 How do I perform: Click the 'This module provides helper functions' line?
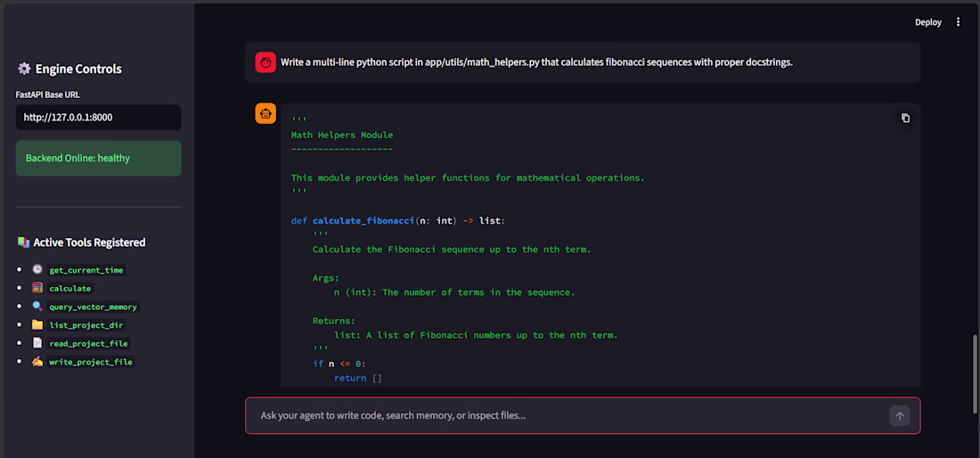468,178
